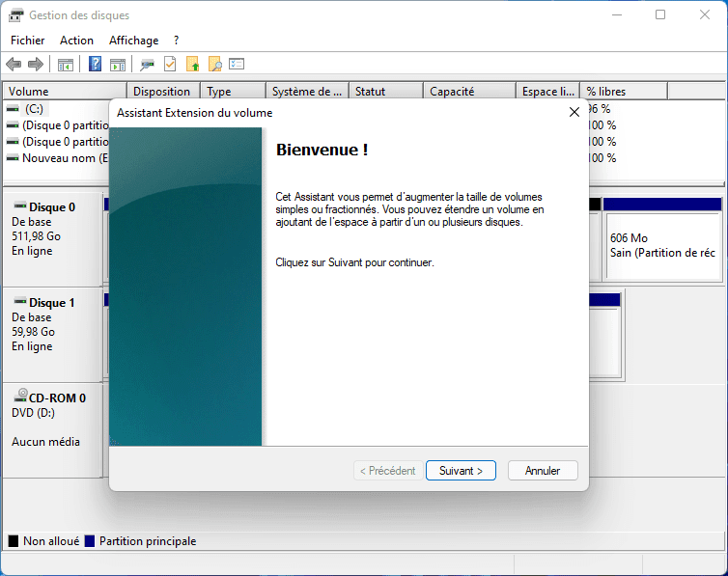Click the green up-arrow toolbar icon
728x576 pixels.
coord(192,65)
